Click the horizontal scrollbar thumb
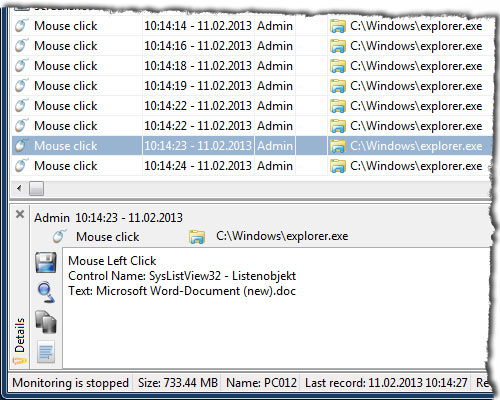Screen dimensions: 500x400 click(36, 189)
